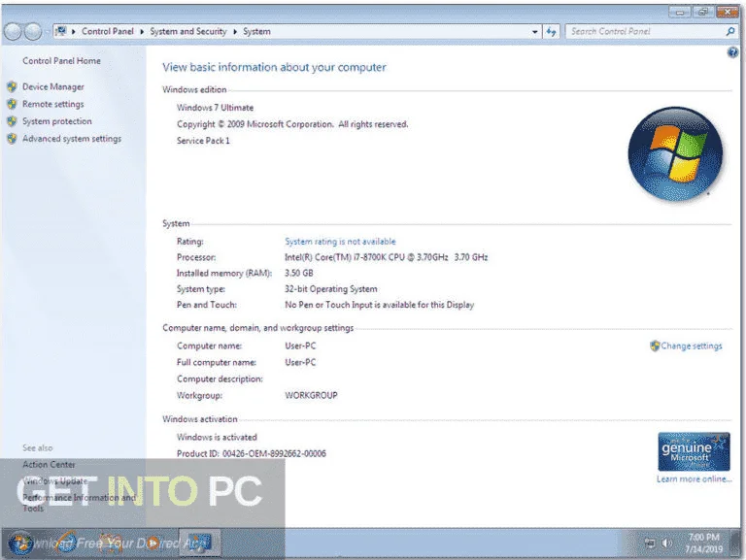Click the computer icon in the address bar
746x560 pixels.
click(x=61, y=31)
